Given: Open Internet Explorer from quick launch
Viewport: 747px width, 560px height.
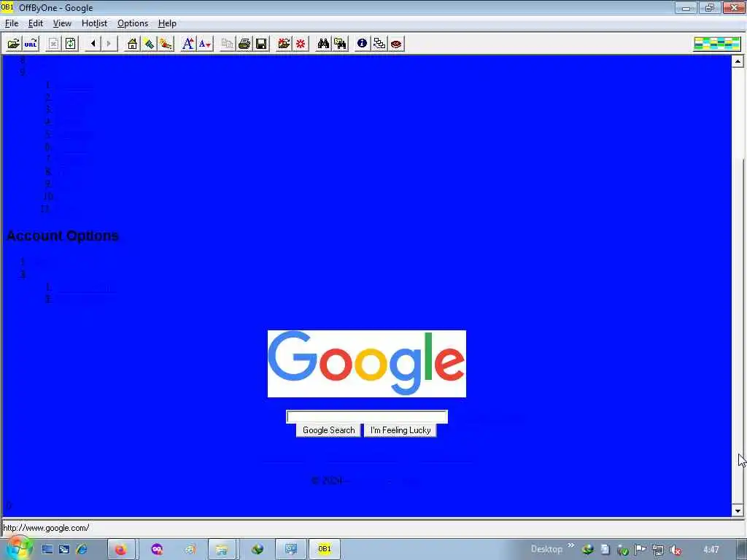Looking at the screenshot, I should 82,550.
